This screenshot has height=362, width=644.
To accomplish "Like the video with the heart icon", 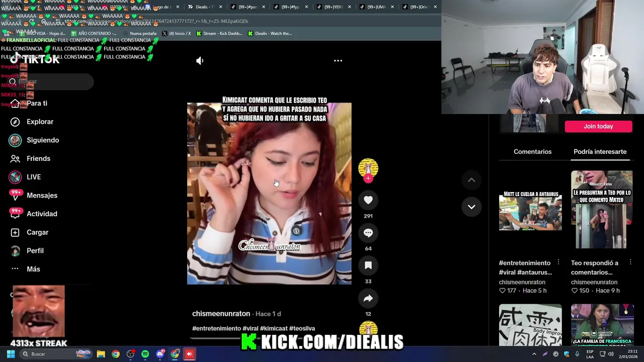I will pos(368,200).
